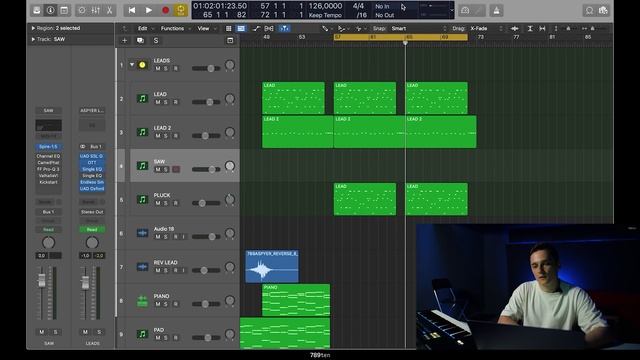Click LEAD 2 track volume slider
The width and height of the screenshot is (640, 360).
pyautogui.click(x=206, y=136)
